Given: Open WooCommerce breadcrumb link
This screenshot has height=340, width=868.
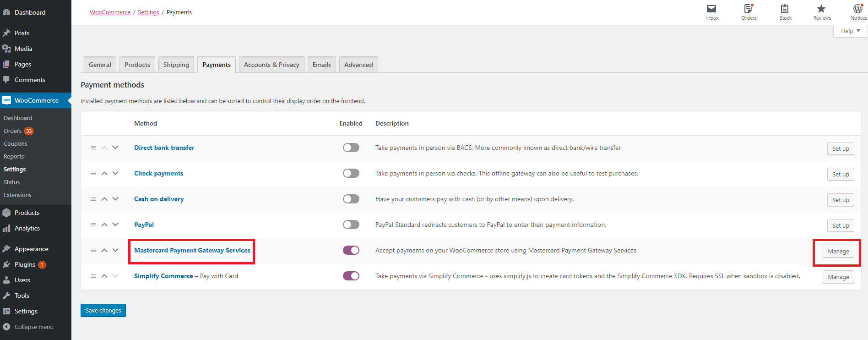Looking at the screenshot, I should [x=110, y=12].
